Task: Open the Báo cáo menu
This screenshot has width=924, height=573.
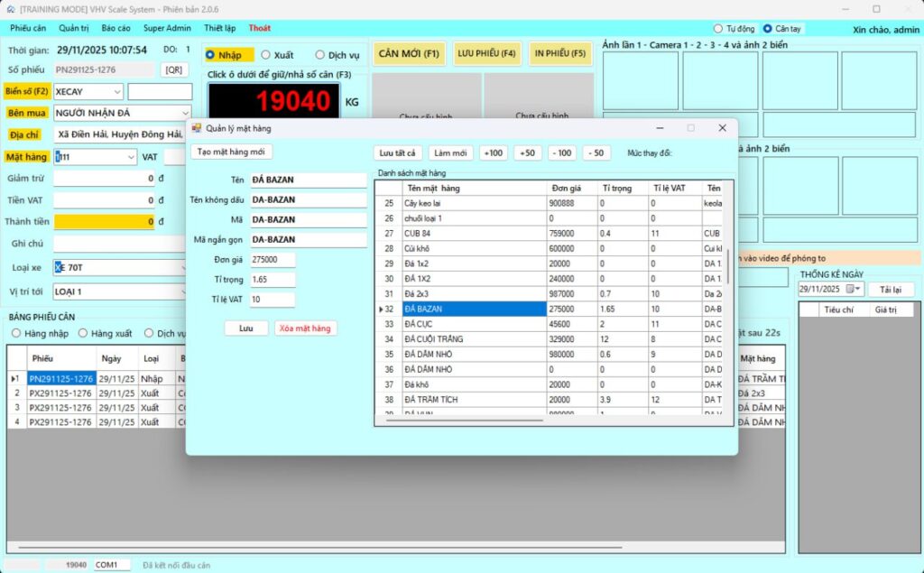Action: pyautogui.click(x=115, y=28)
